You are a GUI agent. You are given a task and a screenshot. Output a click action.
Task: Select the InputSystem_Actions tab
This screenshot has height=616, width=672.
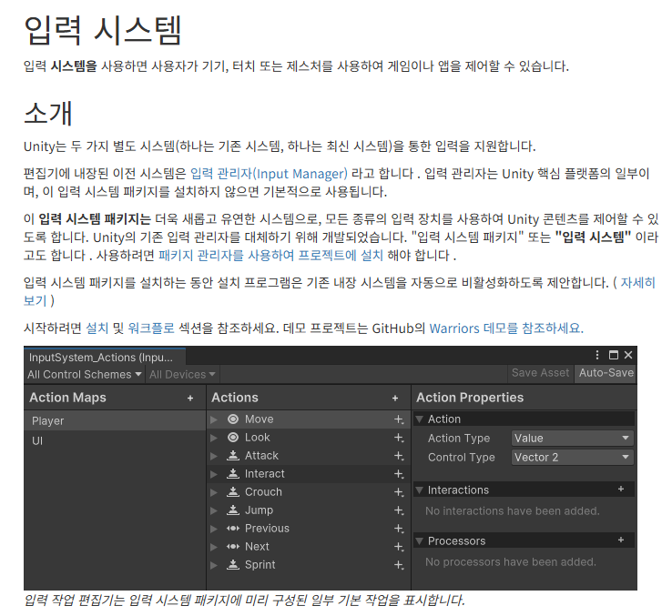(x=105, y=358)
